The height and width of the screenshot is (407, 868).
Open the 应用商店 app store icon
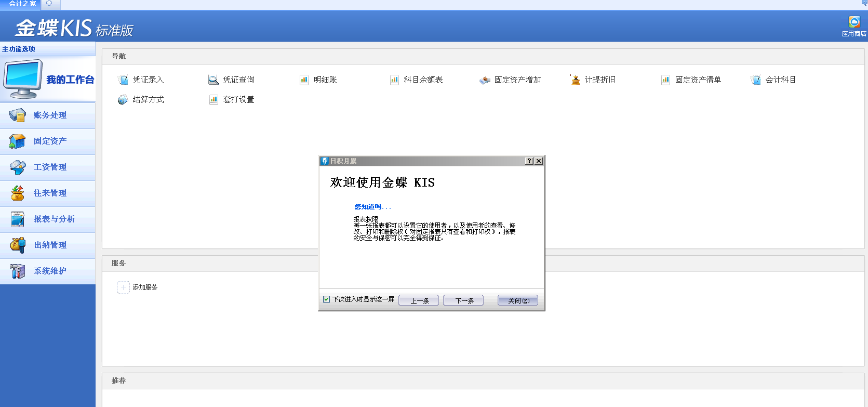854,22
